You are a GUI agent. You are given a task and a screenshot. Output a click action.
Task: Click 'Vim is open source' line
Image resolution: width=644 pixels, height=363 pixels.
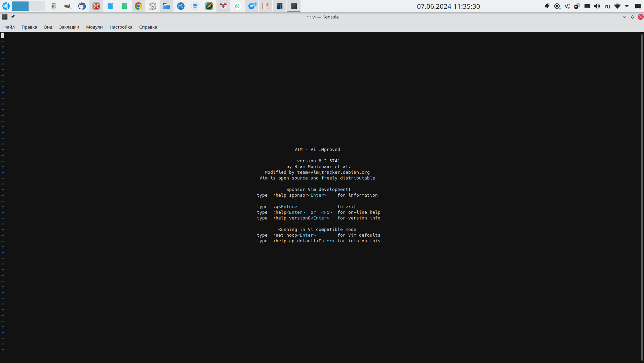(317, 178)
